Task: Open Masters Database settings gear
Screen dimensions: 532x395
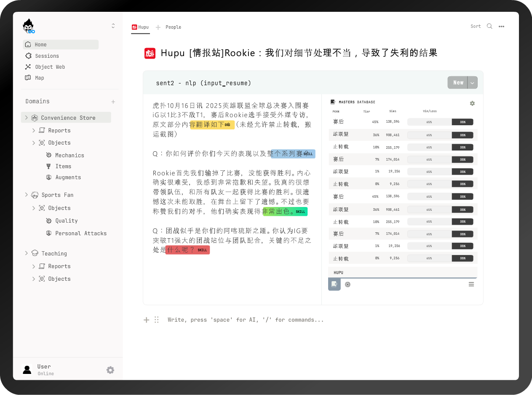Action: [472, 103]
